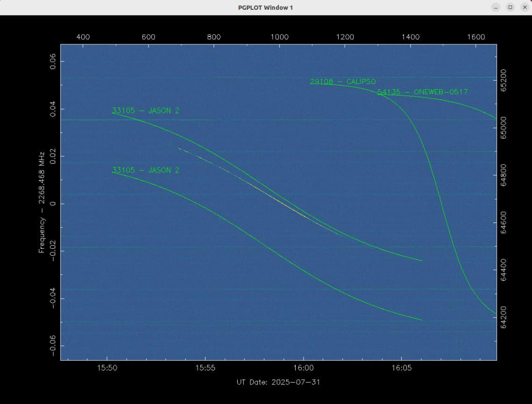
Task: Click the 16:00 time axis label
Action: pos(303,368)
